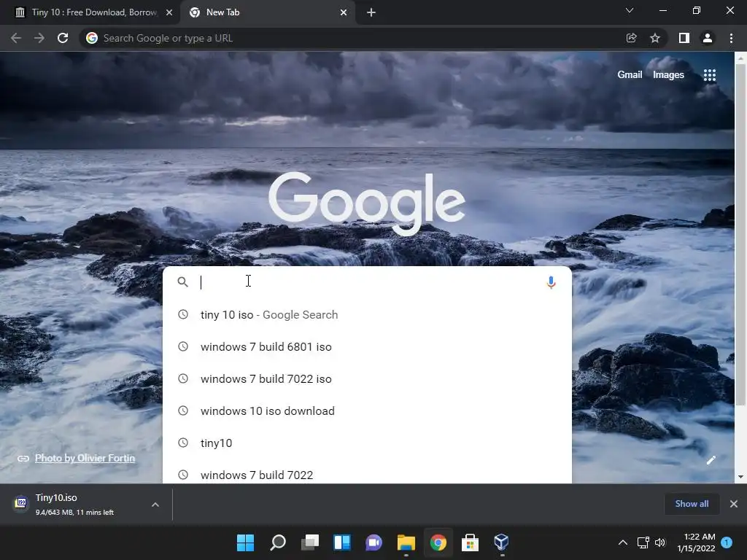Switch to the Tiny 10 Free Download tab
The height and width of the screenshot is (560, 747).
[x=90, y=12]
